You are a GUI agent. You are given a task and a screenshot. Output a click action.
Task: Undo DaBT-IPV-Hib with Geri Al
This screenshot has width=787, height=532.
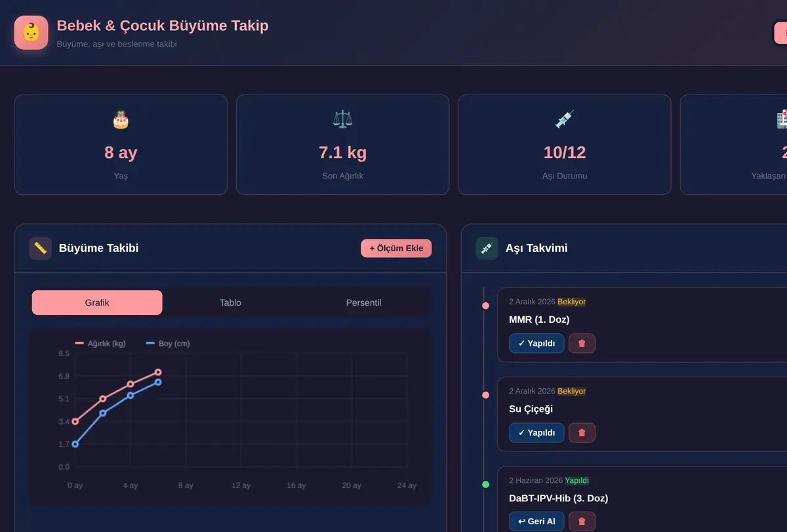(536, 522)
